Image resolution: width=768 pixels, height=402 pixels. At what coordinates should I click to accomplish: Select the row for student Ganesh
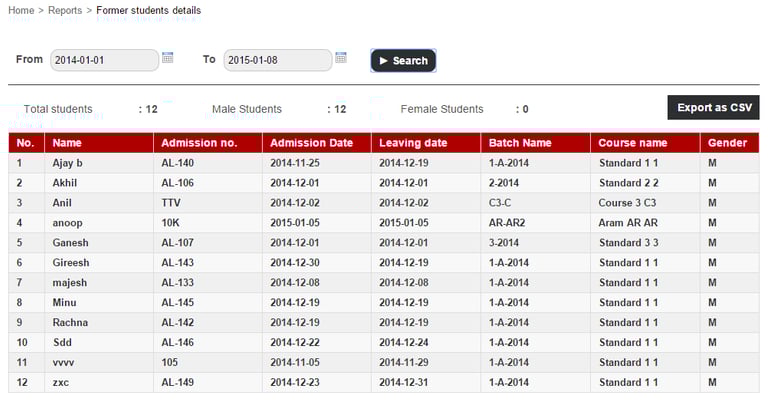pos(384,243)
